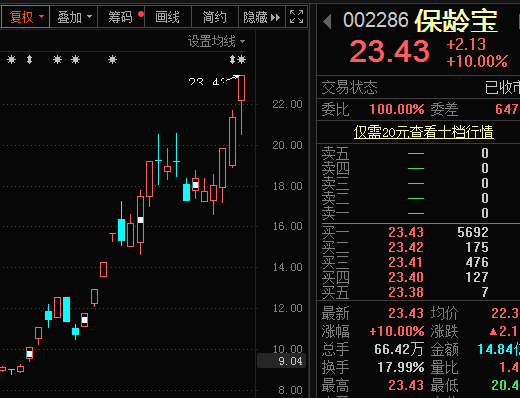Open the 筹码 chip distribution panel
520x398 pixels.
coord(121,17)
